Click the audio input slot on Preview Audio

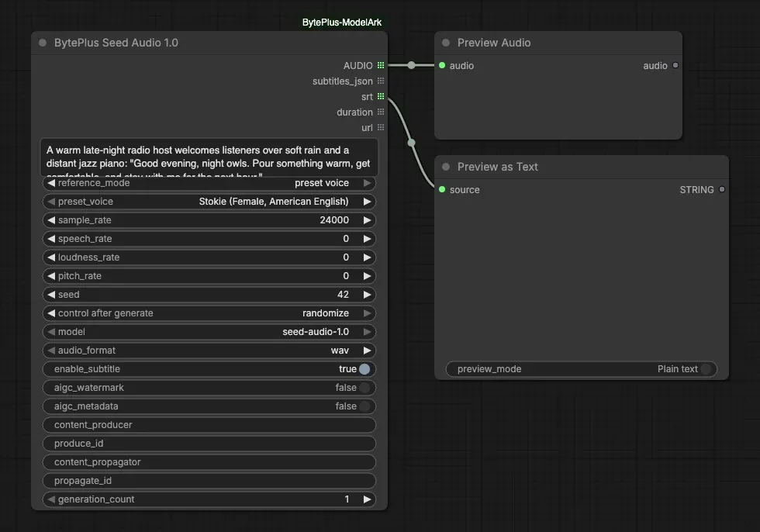(x=442, y=65)
